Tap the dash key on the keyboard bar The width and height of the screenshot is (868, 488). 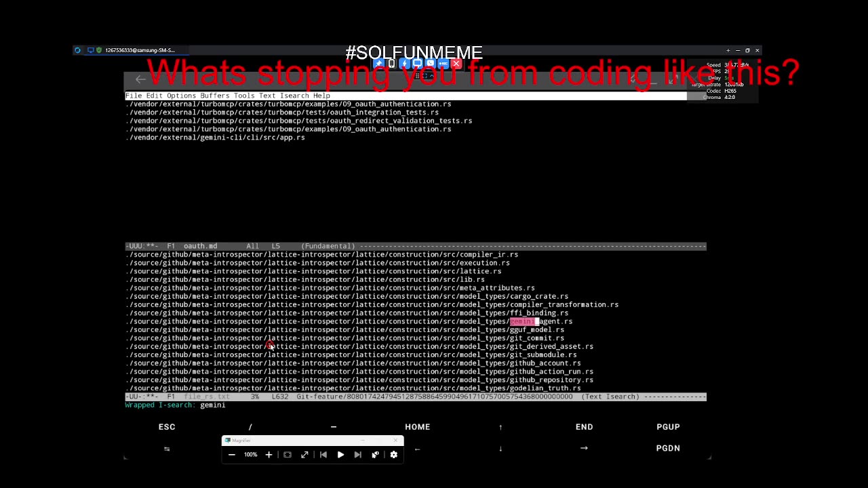(334, 427)
